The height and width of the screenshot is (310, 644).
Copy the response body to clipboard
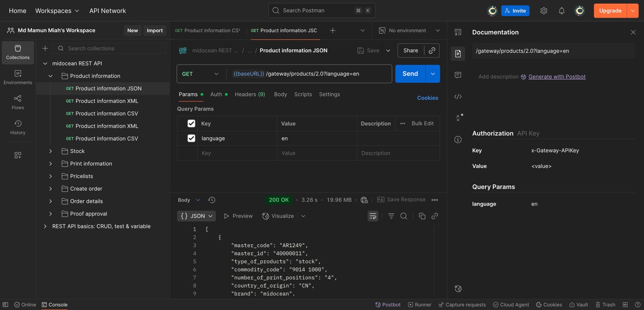[422, 216]
